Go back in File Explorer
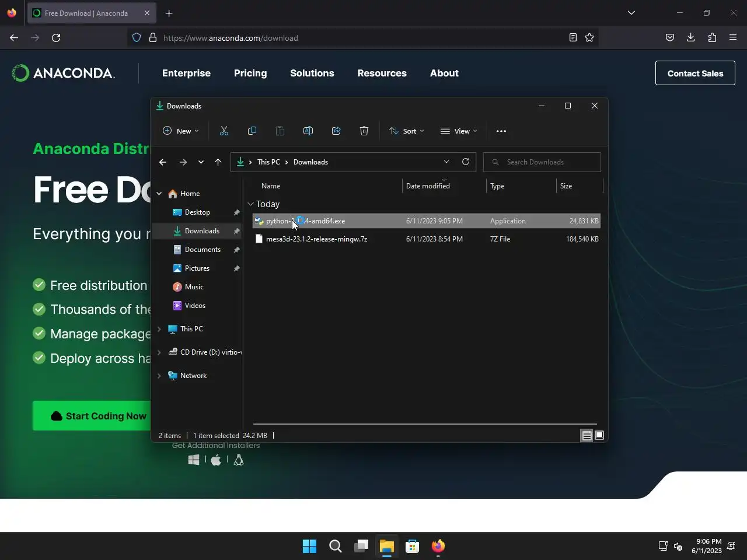 (x=163, y=162)
